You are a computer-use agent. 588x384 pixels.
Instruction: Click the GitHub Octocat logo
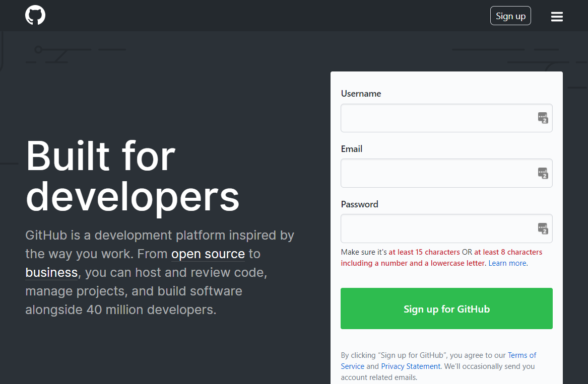pyautogui.click(x=35, y=16)
